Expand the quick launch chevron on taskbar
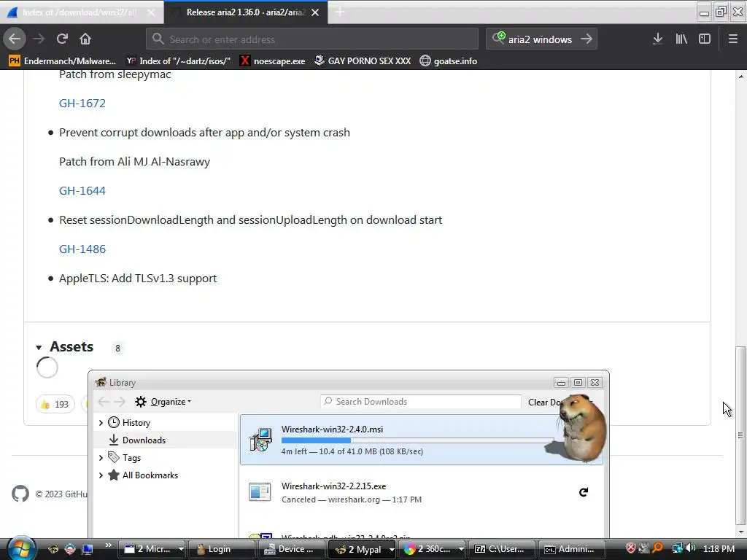Viewport: 747px width, 560px height. click(108, 545)
